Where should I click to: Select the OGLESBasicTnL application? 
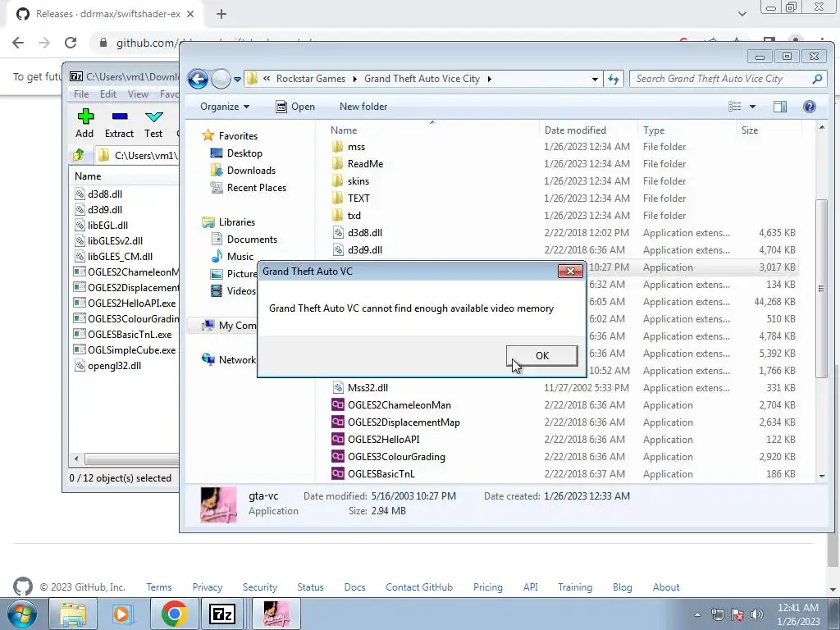pyautogui.click(x=381, y=474)
